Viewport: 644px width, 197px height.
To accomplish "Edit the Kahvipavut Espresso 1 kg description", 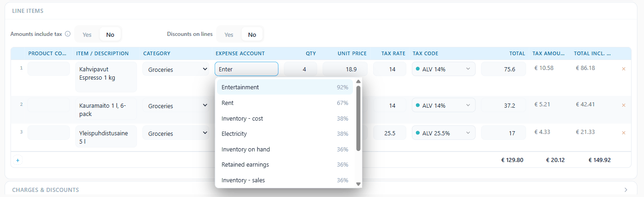I will (x=106, y=77).
